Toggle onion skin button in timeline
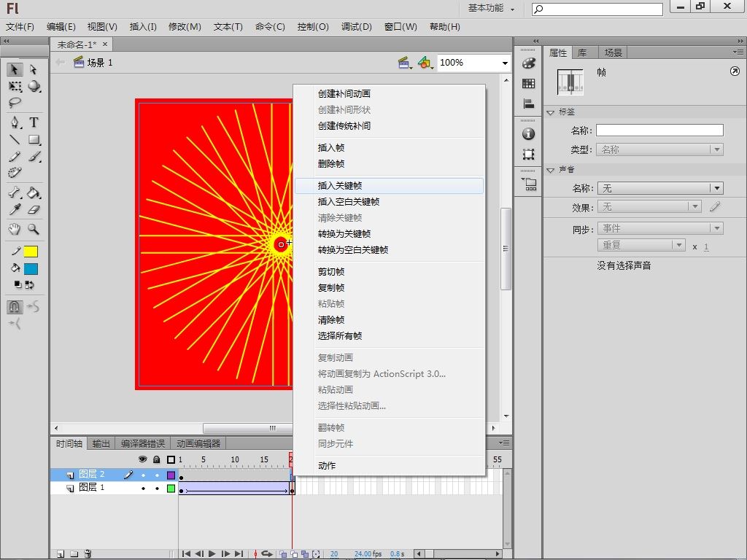 pyautogui.click(x=283, y=554)
